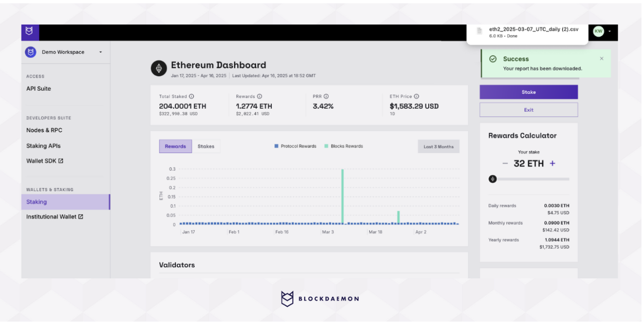
Task: Click the Blockdaemon logo in top bar
Action: point(30,32)
